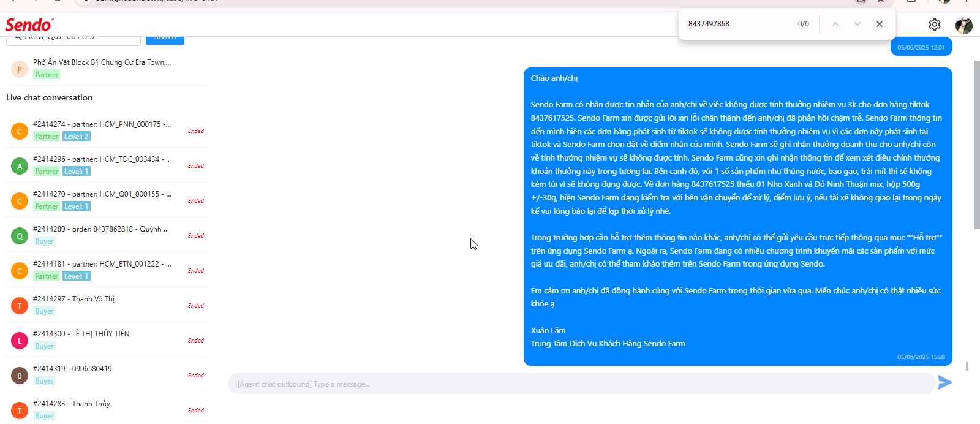980x424 pixels.
Task: Send the message with the paper plane icon
Action: coord(945,383)
